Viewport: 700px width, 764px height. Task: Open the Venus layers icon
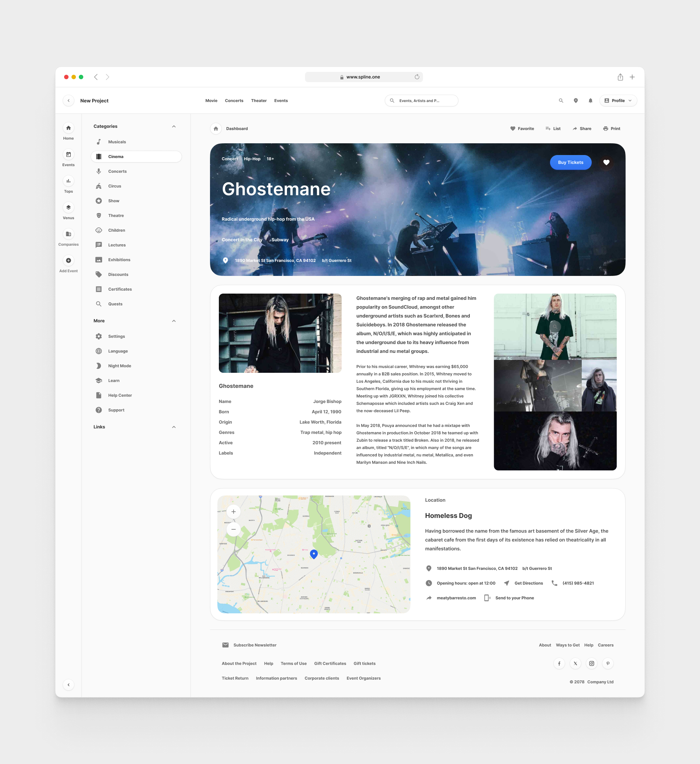[68, 207]
